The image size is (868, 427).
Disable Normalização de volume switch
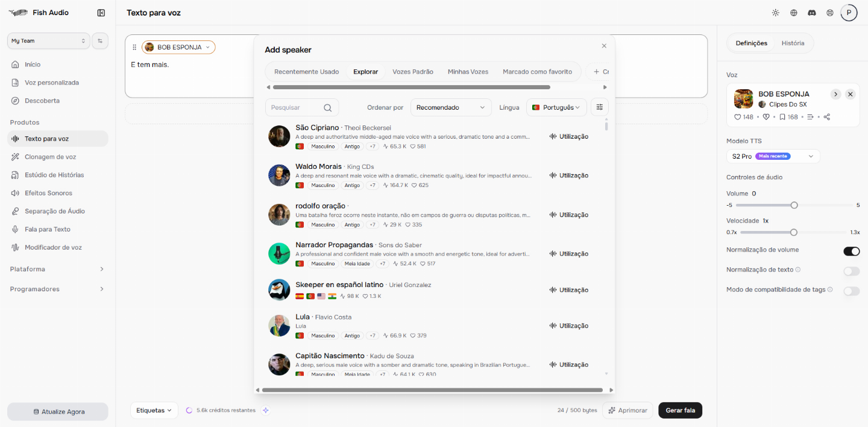tap(851, 251)
